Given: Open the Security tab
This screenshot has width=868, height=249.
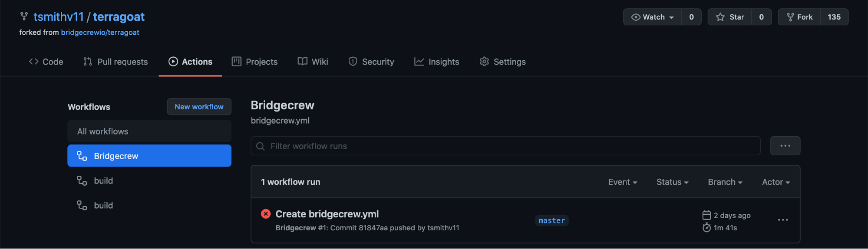Looking at the screenshot, I should [371, 62].
